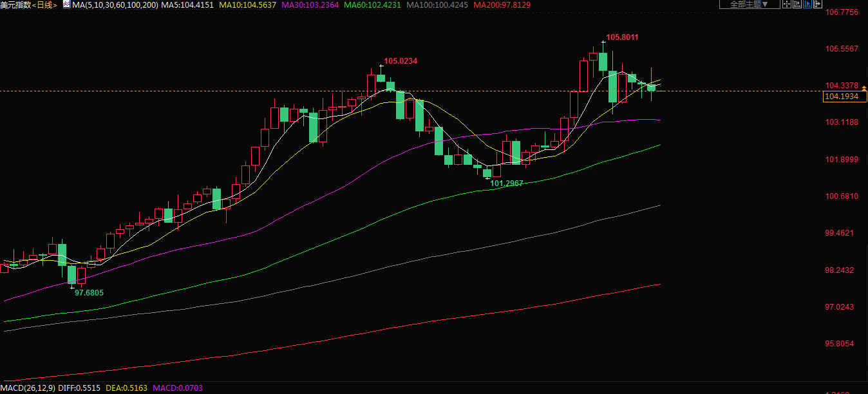
Task: Open MA(5,10,30,60,100,200) indicator settings
Action: pos(115,5)
